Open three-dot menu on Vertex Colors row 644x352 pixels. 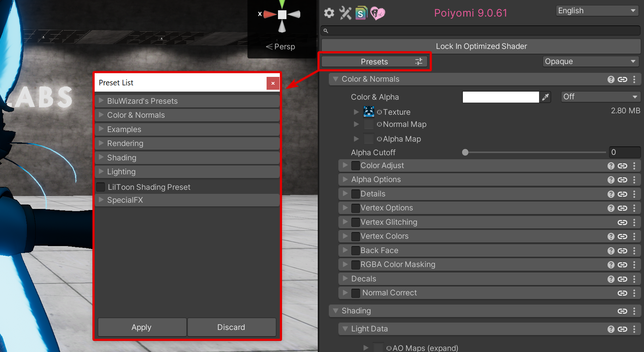(634, 237)
